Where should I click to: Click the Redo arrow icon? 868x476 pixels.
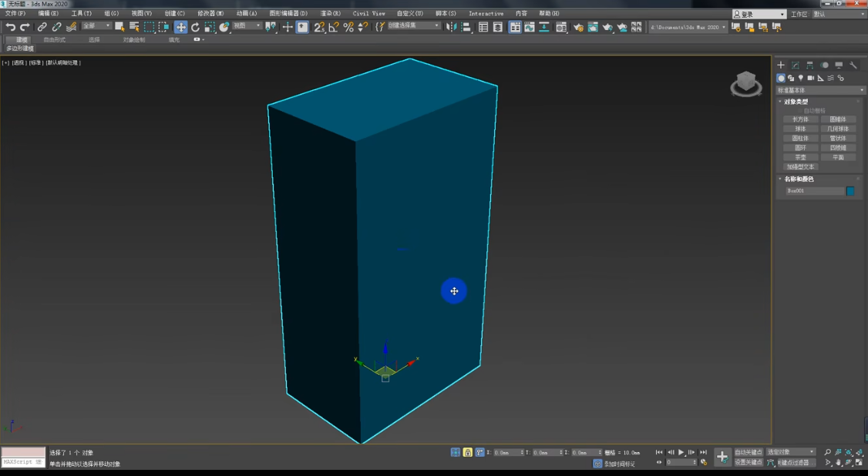[x=25, y=26]
